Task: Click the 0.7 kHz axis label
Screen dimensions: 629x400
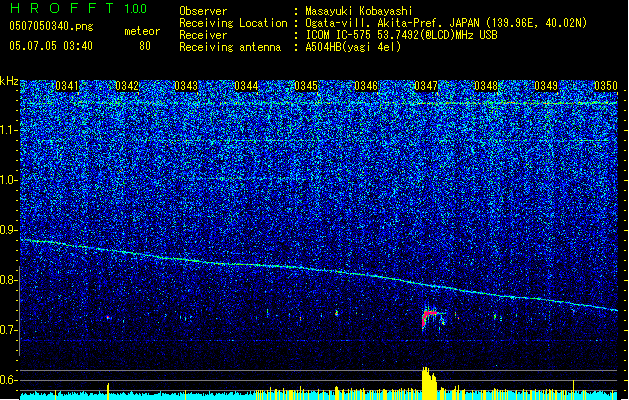Action: coord(9,330)
